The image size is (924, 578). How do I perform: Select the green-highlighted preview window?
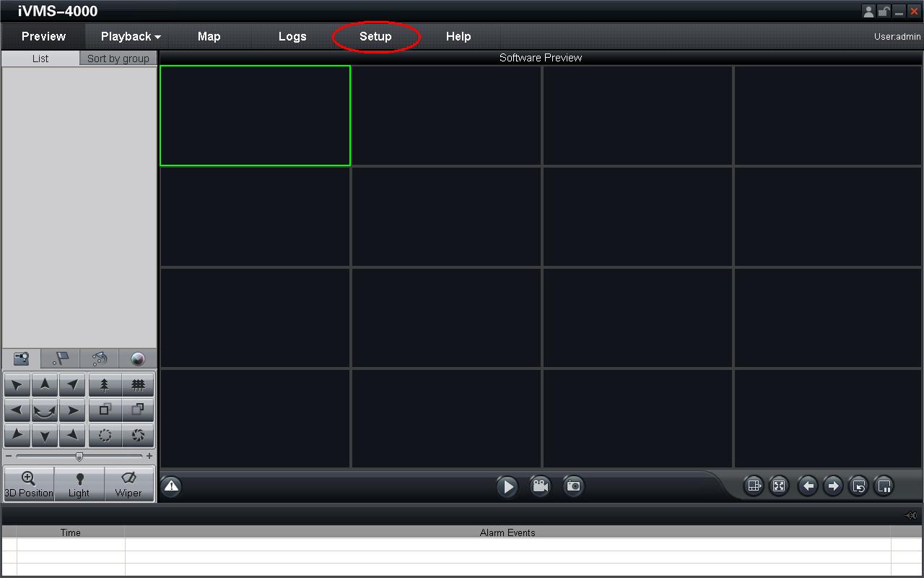255,116
